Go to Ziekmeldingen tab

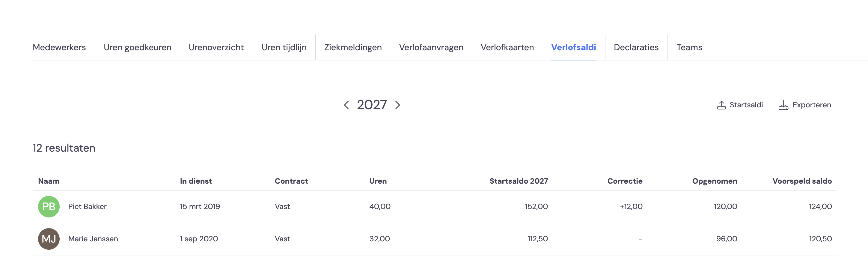(353, 48)
